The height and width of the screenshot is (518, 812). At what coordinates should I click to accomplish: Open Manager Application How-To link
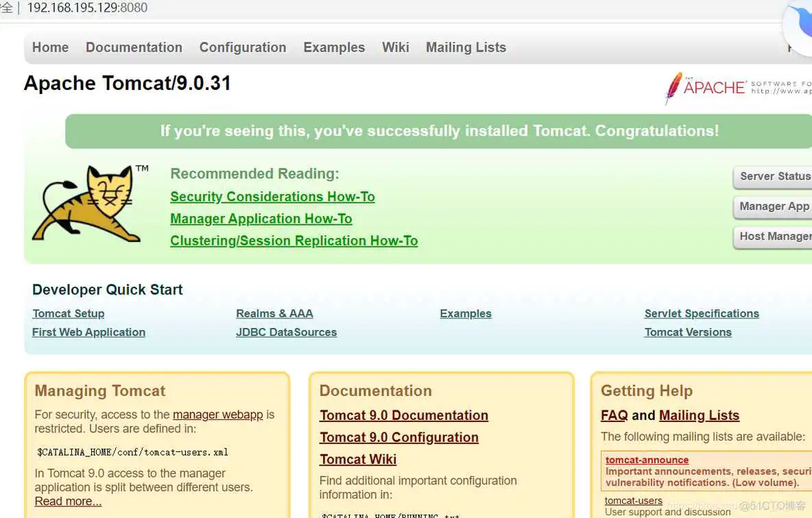pos(261,219)
